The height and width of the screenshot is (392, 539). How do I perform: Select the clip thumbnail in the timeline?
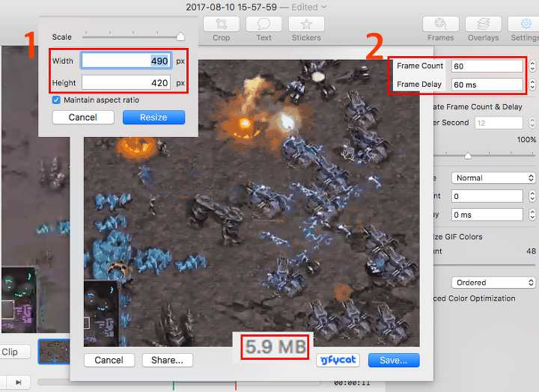[x=54, y=352]
